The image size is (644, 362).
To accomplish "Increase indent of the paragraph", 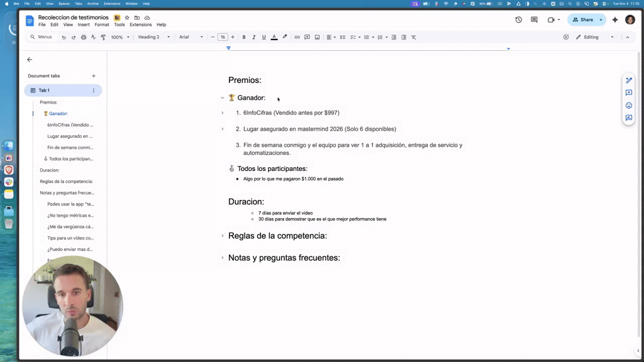I will 404,37.
